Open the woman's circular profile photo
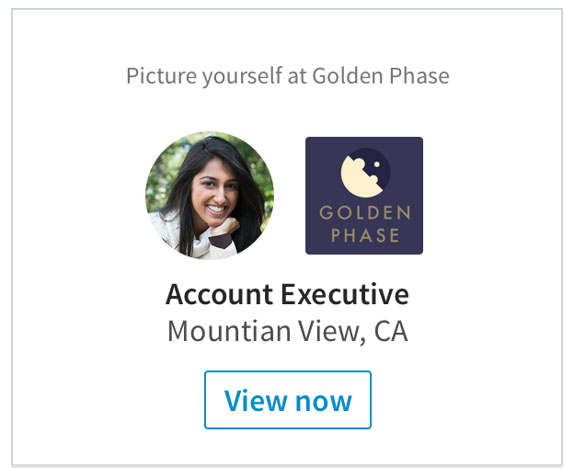Viewport: 566px width, 468px height. [x=209, y=196]
